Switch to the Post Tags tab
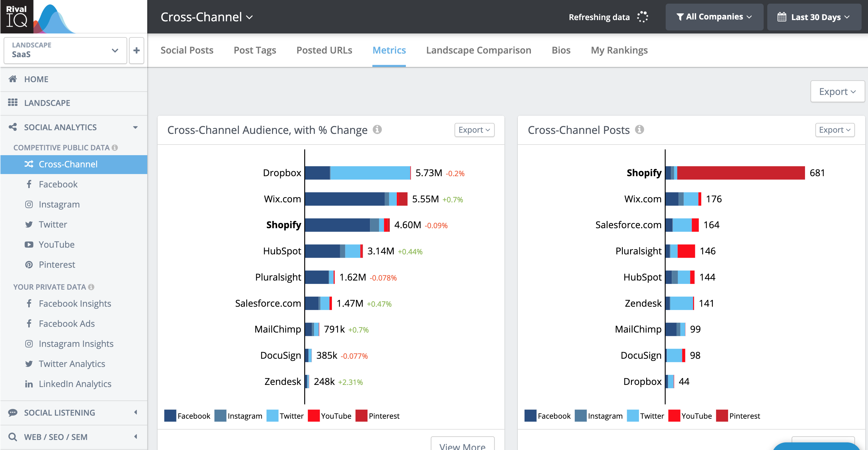Image resolution: width=868 pixels, height=450 pixels. click(x=255, y=50)
